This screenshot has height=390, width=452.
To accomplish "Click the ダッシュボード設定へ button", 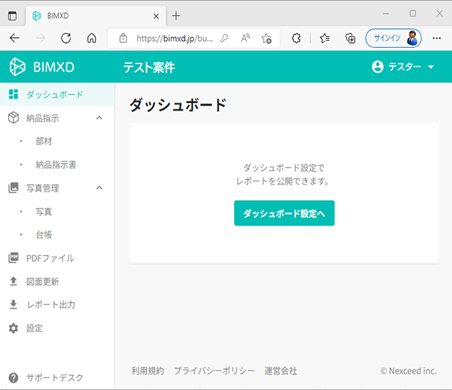I will click(284, 213).
